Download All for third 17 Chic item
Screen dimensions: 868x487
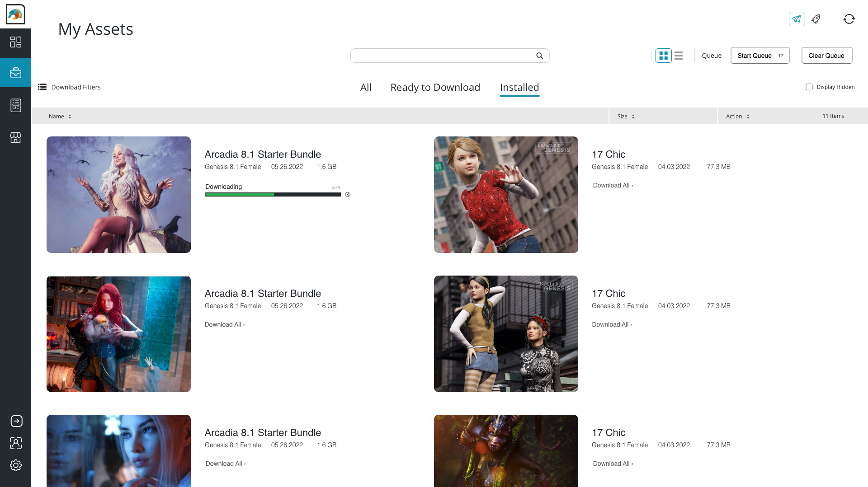coord(613,464)
